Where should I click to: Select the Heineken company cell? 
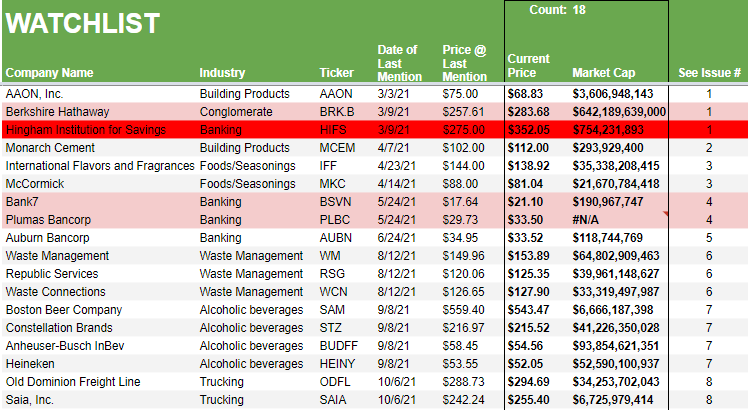pyautogui.click(x=30, y=364)
